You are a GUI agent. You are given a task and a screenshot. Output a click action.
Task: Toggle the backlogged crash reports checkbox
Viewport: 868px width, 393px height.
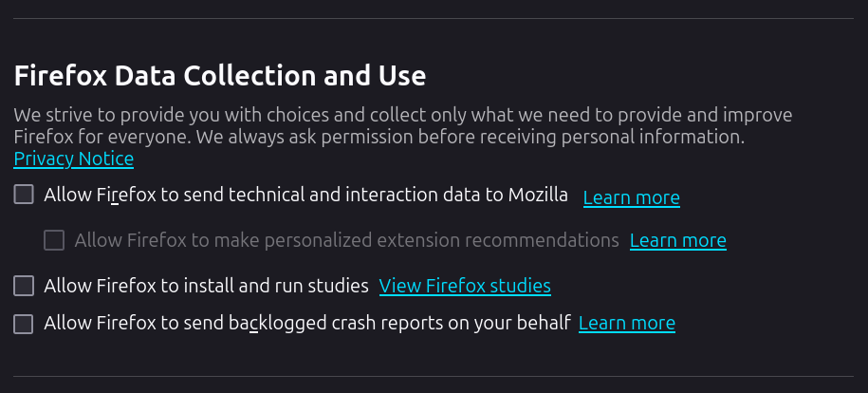tap(24, 324)
